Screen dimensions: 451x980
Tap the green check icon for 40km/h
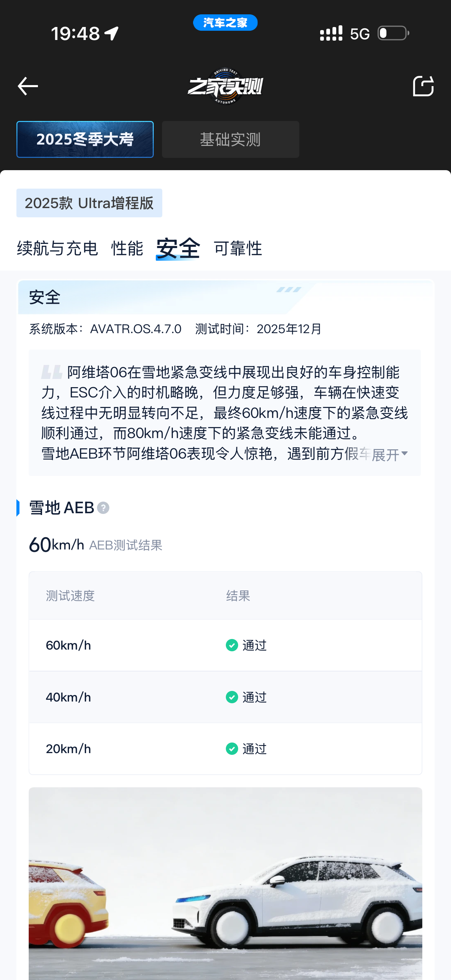[x=232, y=697]
